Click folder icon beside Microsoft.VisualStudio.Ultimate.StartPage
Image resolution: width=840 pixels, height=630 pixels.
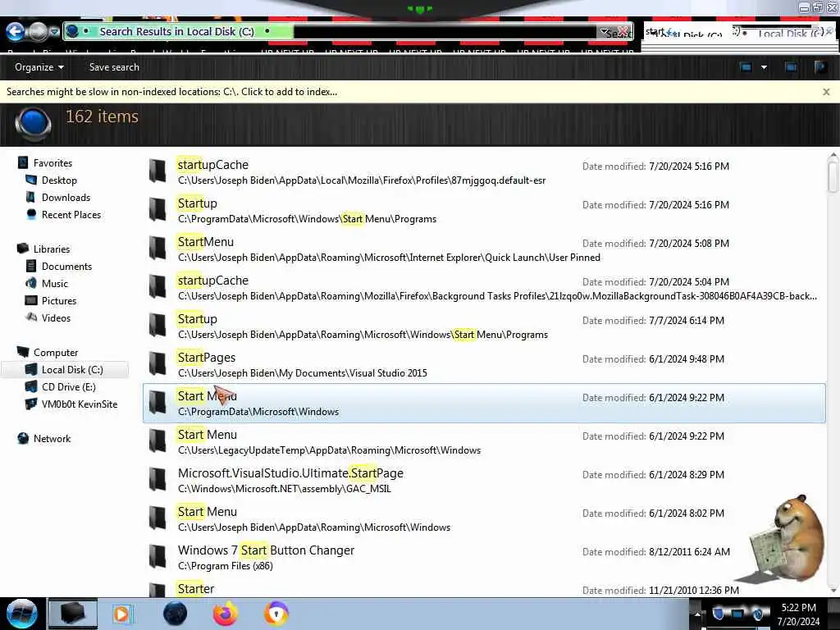(157, 479)
